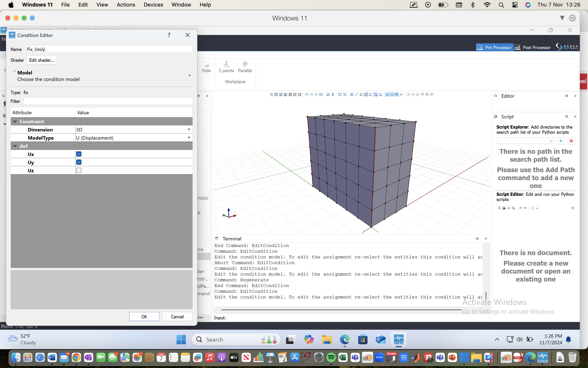588x368 pixels.
Task: Uncheck the Uy dof checkbox
Action: [x=79, y=162]
